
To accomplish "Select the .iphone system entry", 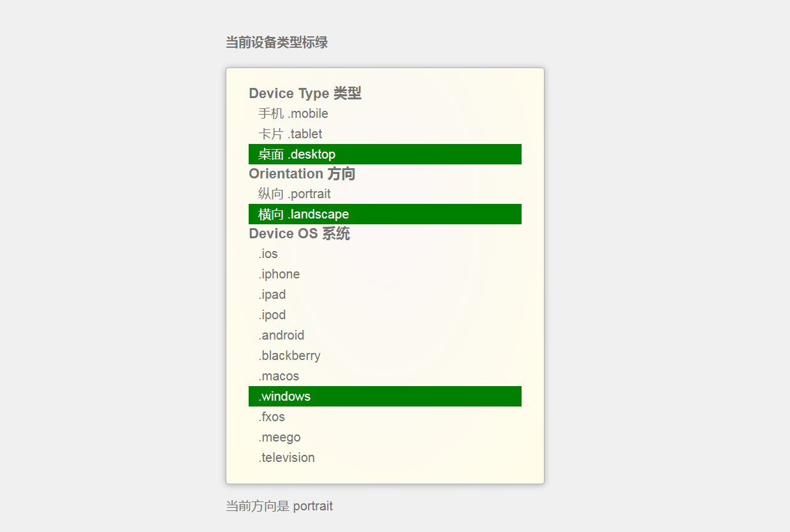I will (x=279, y=274).
